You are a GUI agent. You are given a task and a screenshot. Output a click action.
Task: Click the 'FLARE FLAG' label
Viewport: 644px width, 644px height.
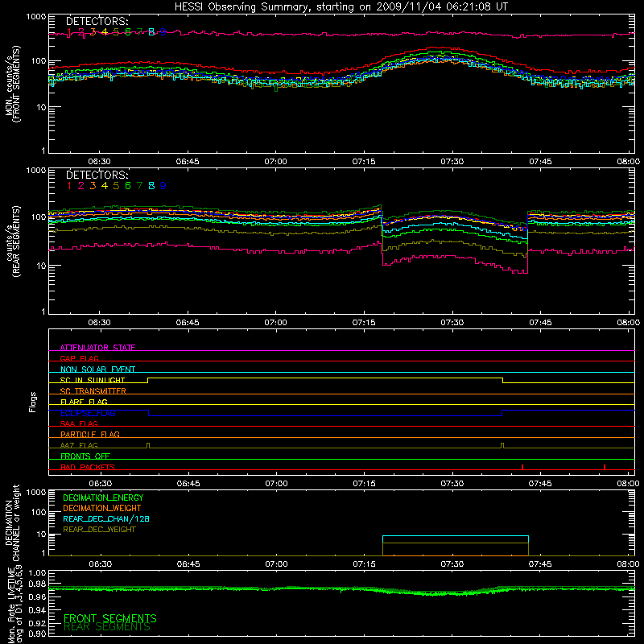[84, 402]
